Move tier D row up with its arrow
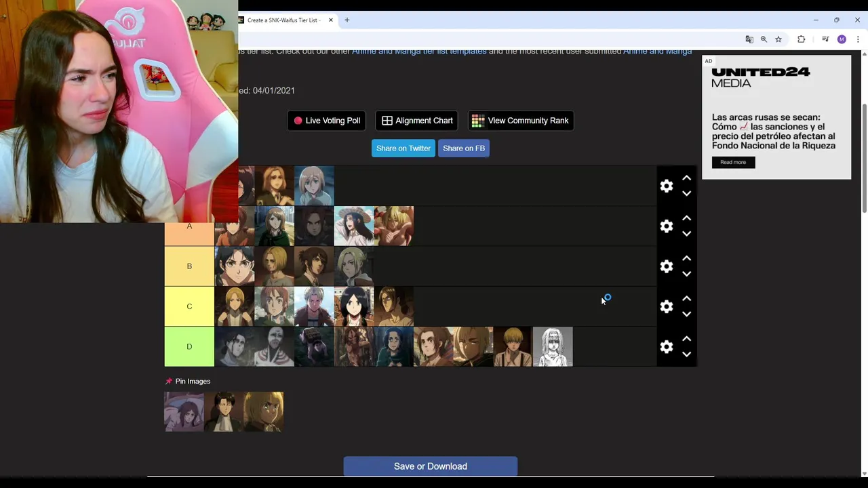868x488 pixels. 686,339
